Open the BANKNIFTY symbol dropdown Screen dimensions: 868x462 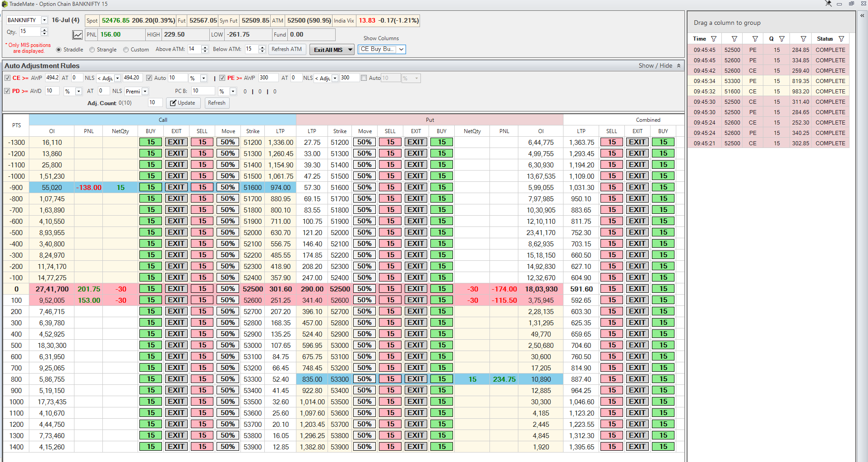click(x=44, y=20)
